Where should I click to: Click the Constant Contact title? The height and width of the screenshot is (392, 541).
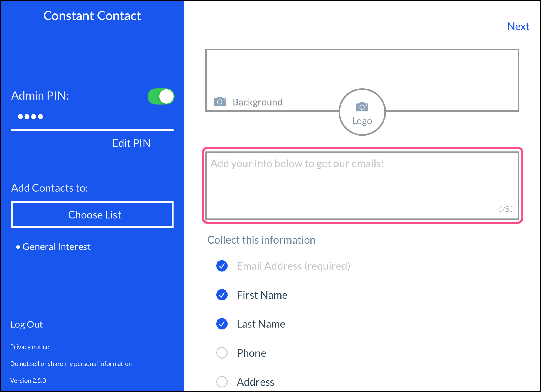pyautogui.click(x=92, y=16)
